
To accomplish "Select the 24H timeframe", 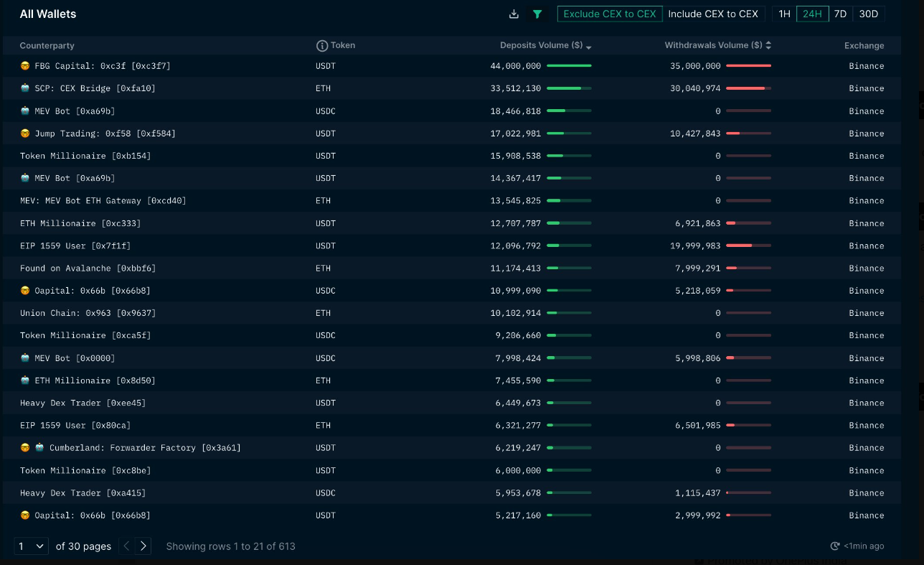I will 812,14.
